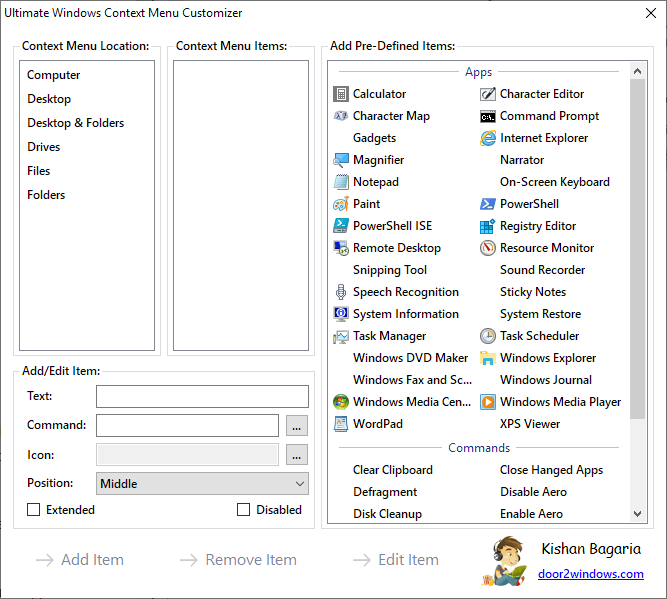
Task: Click the Task Manager icon
Action: pos(341,336)
